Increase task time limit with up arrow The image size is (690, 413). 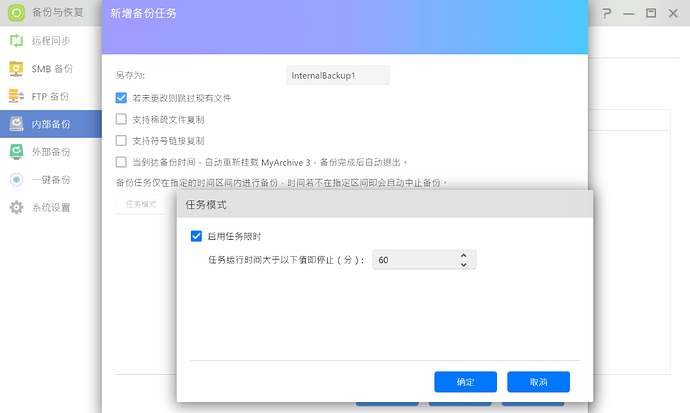(463, 255)
